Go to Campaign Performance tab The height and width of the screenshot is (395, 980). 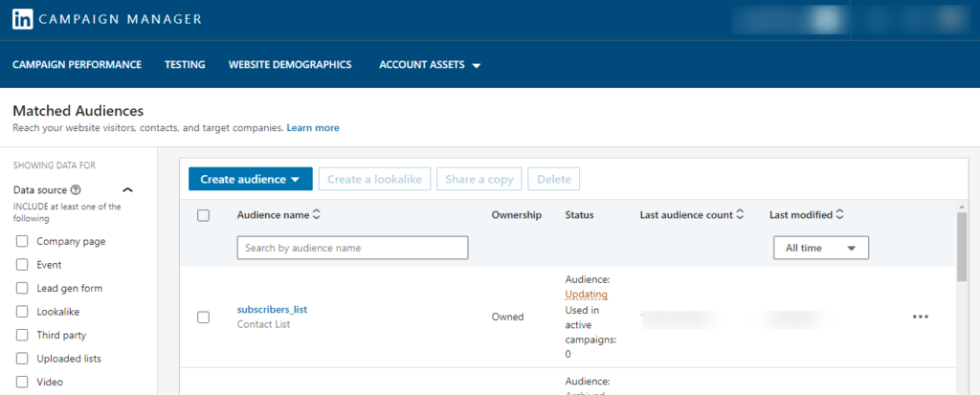coord(77,65)
